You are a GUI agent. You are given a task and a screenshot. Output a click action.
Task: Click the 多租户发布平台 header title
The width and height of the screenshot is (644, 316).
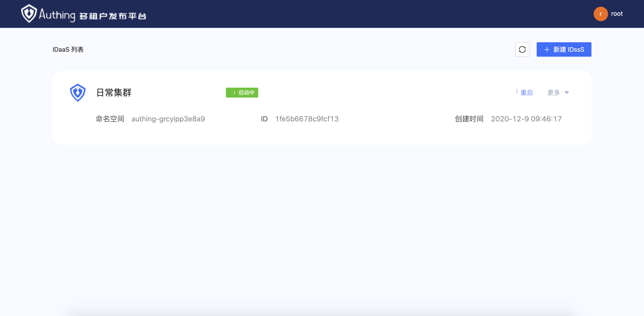[x=113, y=16]
